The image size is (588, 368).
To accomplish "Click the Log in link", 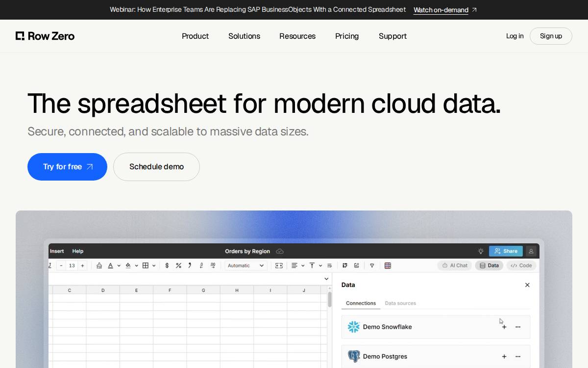I will [x=514, y=36].
